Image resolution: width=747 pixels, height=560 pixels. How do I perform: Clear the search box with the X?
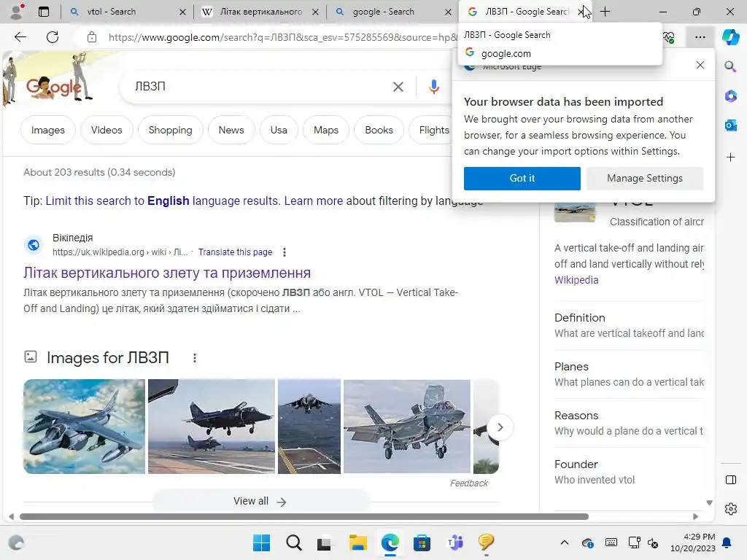(398, 87)
